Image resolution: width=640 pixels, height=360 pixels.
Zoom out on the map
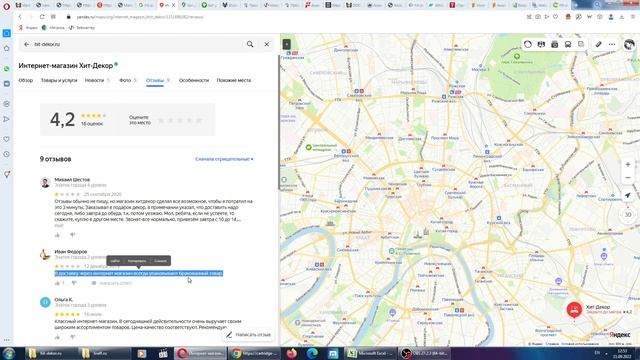click(628, 178)
